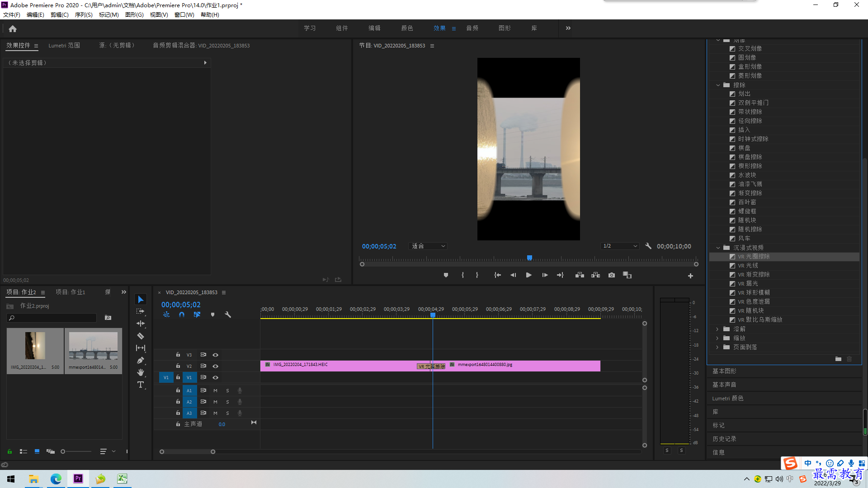Open the 文件(F) menu

click(12, 15)
